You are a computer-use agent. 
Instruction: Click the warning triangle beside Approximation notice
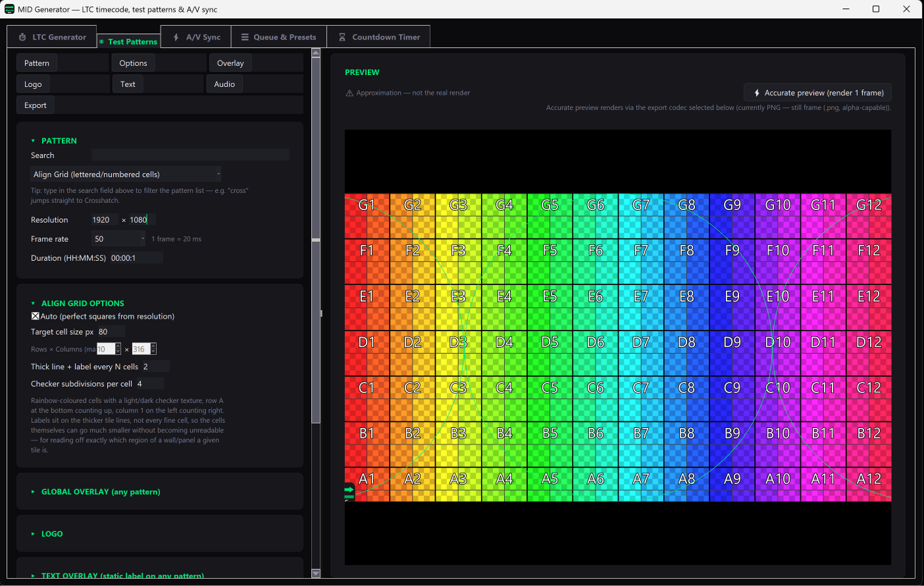point(349,93)
